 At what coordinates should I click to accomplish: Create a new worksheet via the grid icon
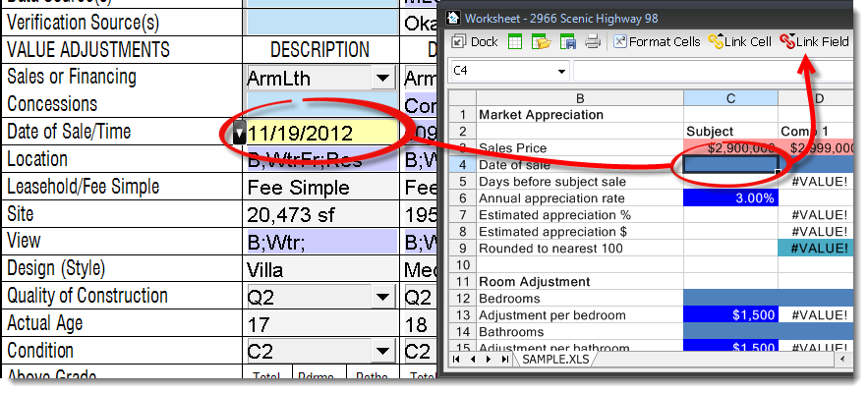coord(515,41)
